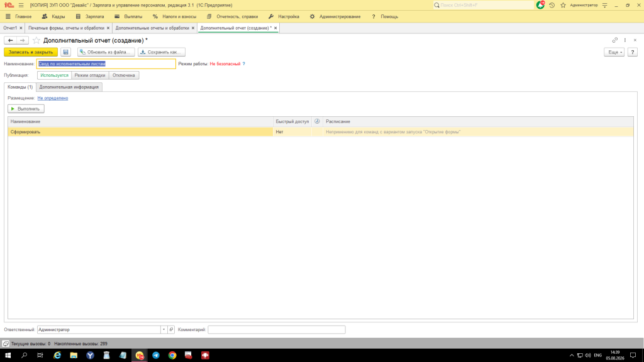Click the save diskette icon
The width and height of the screenshot is (644, 362).
[65, 52]
